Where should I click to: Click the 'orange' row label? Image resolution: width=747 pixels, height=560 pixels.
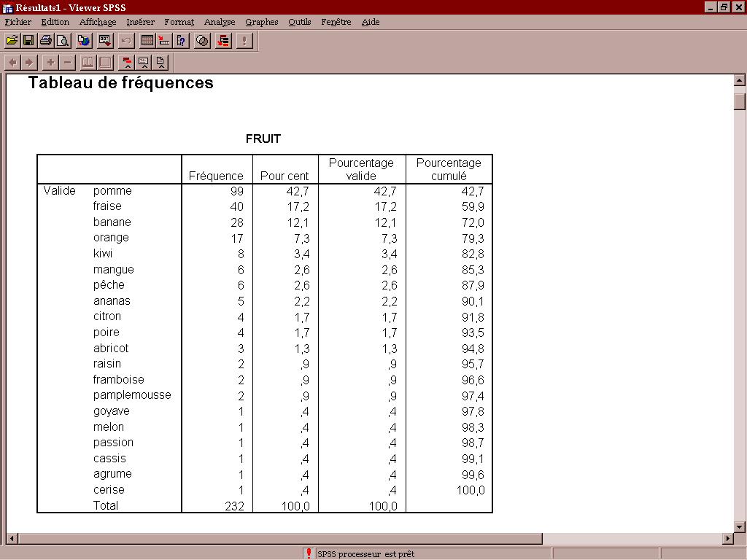[x=111, y=238]
